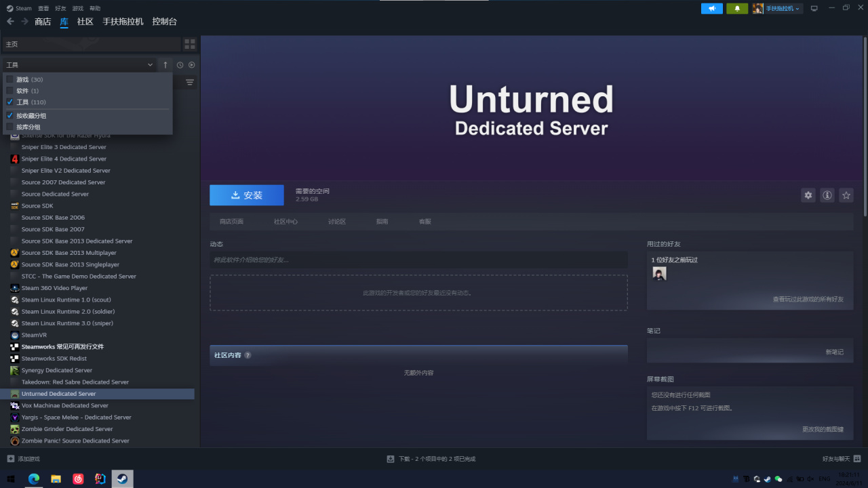Switch to the 社区 tab
Viewport: 868px width, 488px height.
85,22
